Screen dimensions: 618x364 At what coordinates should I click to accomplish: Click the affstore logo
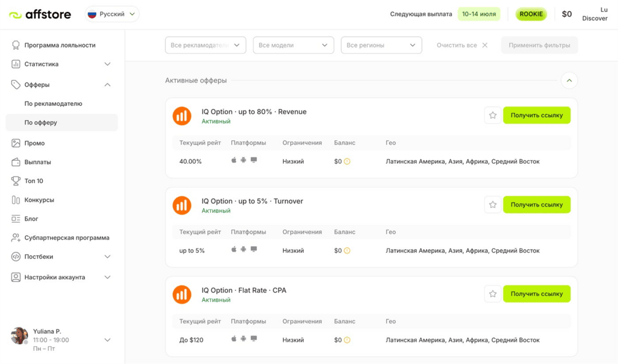click(40, 14)
